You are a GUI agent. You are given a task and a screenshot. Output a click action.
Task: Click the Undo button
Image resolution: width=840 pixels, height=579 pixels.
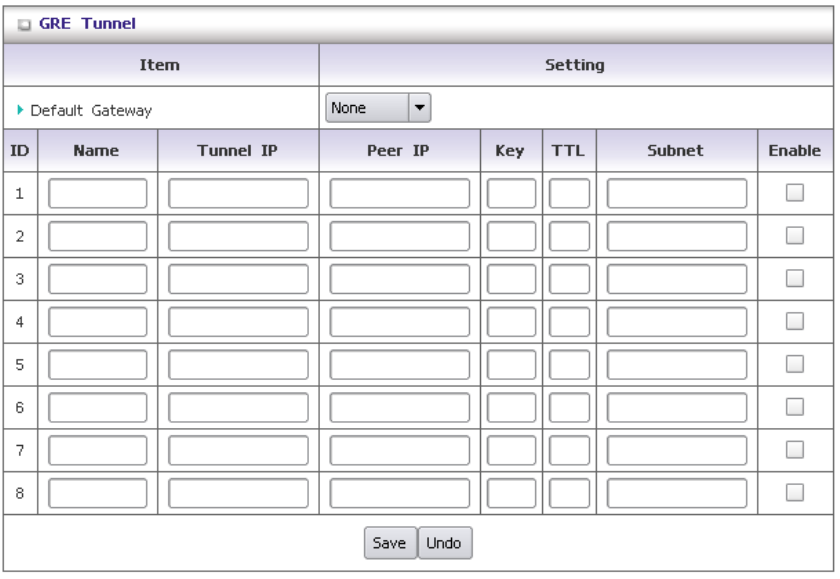pyautogui.click(x=445, y=543)
